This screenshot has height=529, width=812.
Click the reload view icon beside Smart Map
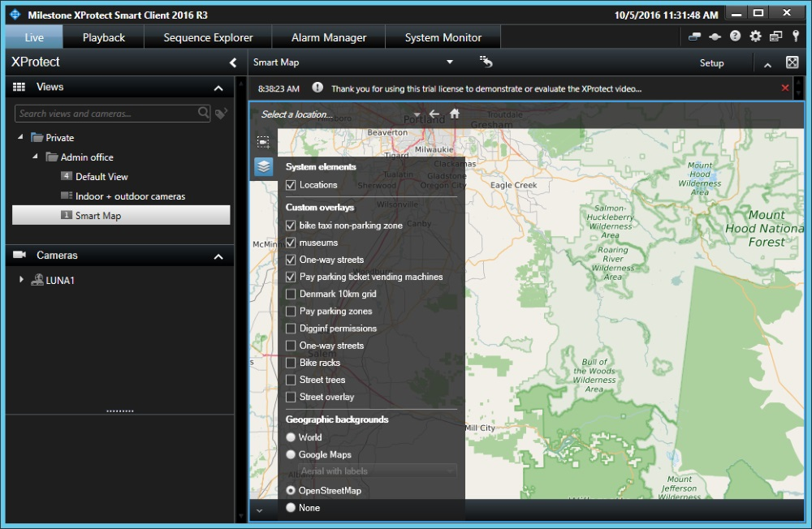click(485, 62)
